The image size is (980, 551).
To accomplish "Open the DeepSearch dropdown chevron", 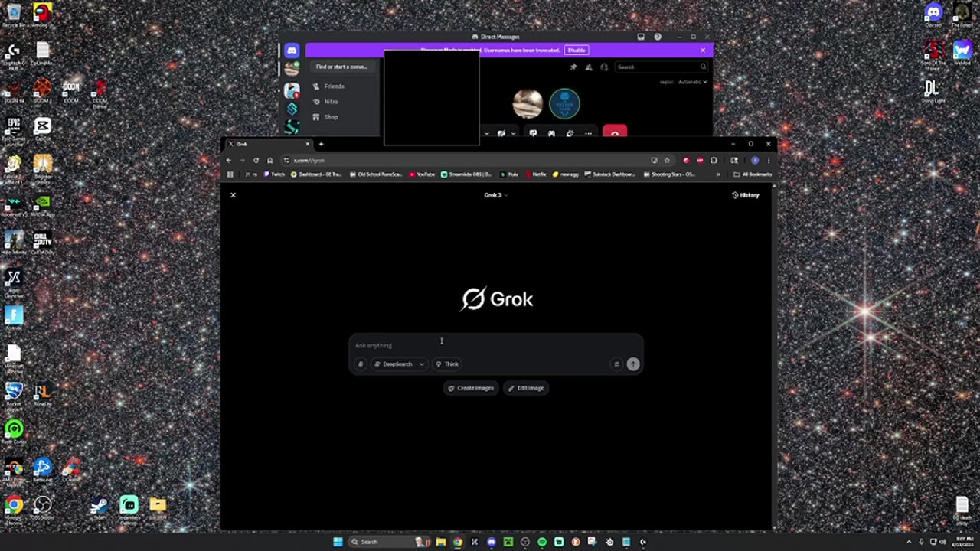I will (421, 364).
